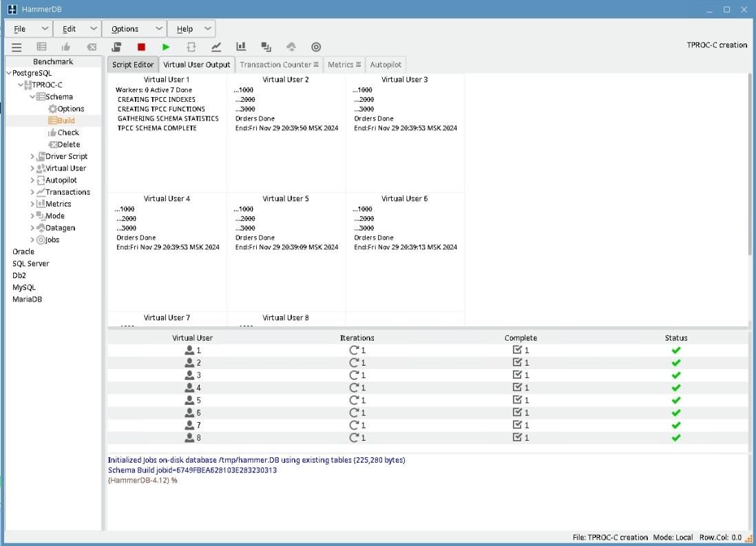Click the load driver script toolbar icon
Screen dimensions: 756x546
[x=117, y=47]
